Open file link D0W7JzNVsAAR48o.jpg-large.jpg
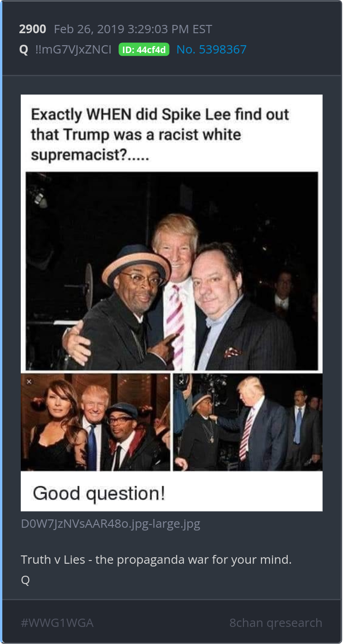Image resolution: width=343 pixels, height=644 pixels. 111,524
